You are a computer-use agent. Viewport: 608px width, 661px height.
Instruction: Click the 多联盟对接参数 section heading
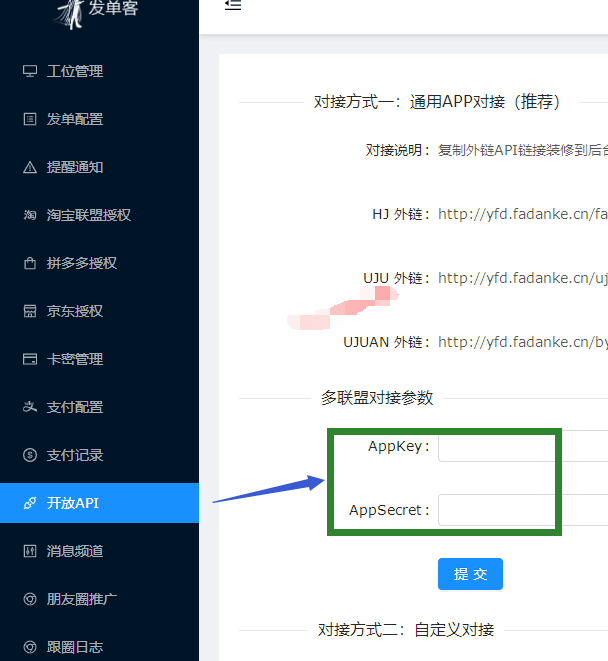coord(377,398)
